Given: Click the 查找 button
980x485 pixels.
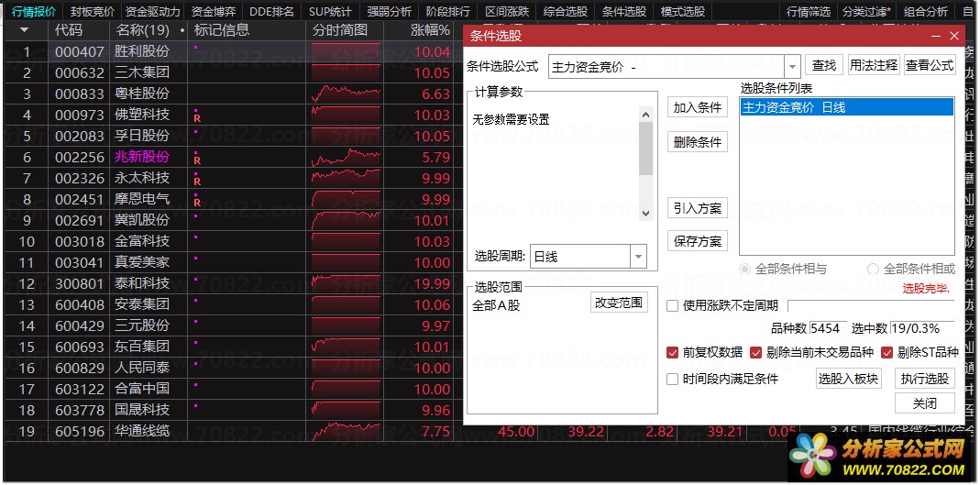Looking at the screenshot, I should click(x=824, y=65).
